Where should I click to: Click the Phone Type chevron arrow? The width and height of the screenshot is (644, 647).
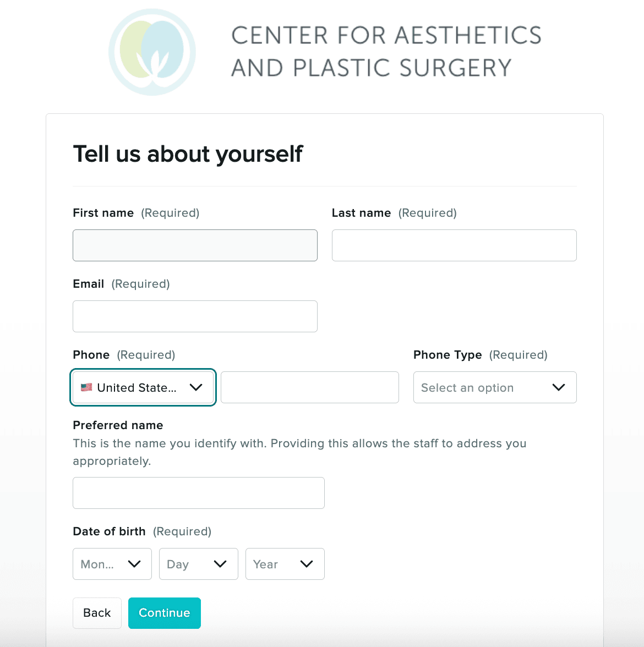click(559, 387)
